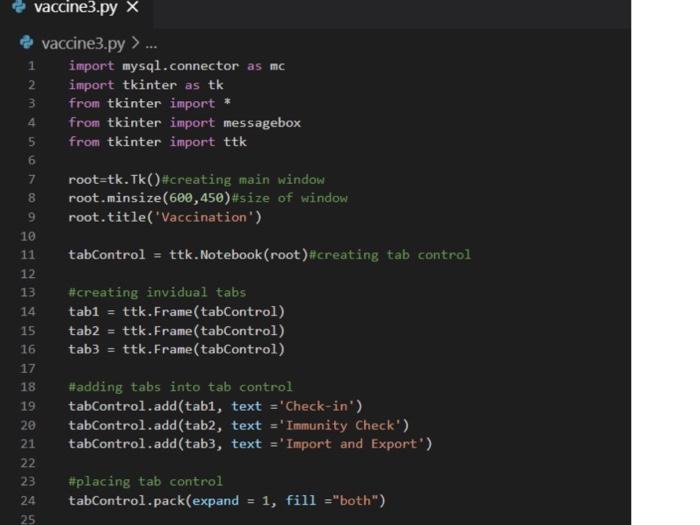The height and width of the screenshot is (525, 700).
Task: Click 'mysql.connector' on line 1
Action: pyautogui.click(x=181, y=66)
